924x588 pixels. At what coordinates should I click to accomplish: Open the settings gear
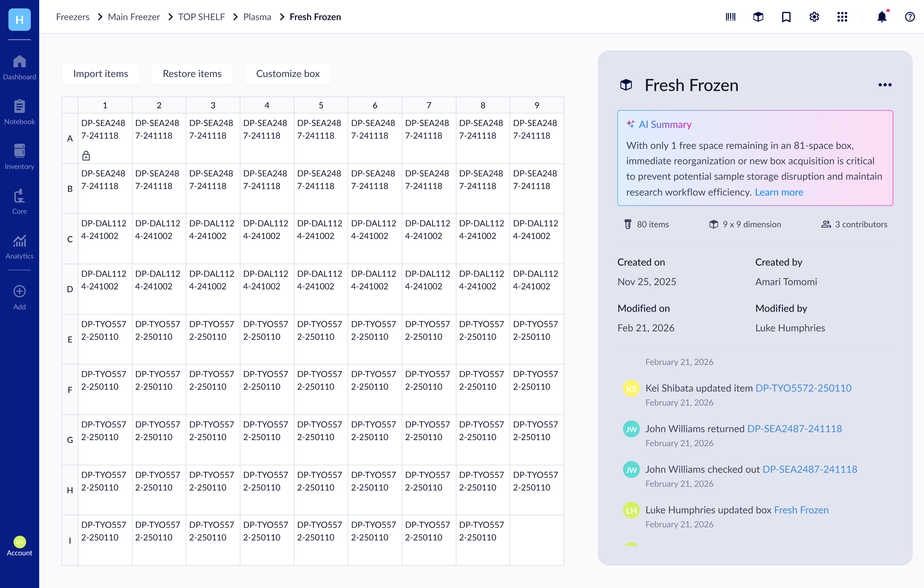point(814,17)
